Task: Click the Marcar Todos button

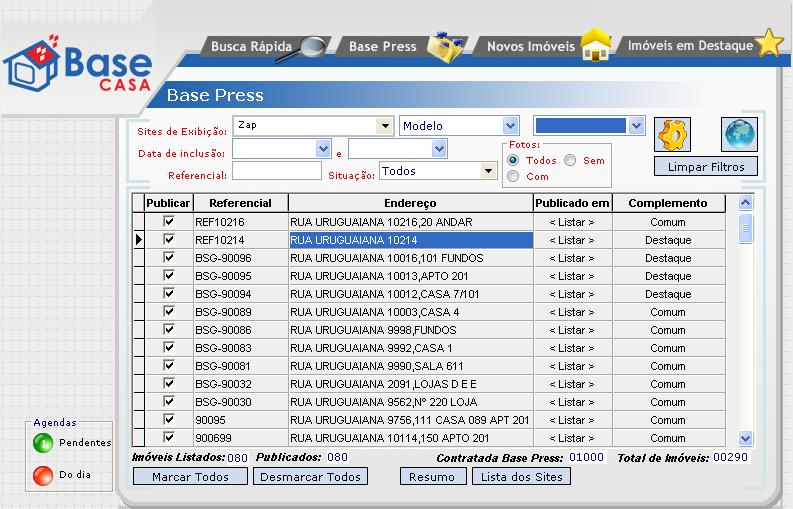Action: 190,477
